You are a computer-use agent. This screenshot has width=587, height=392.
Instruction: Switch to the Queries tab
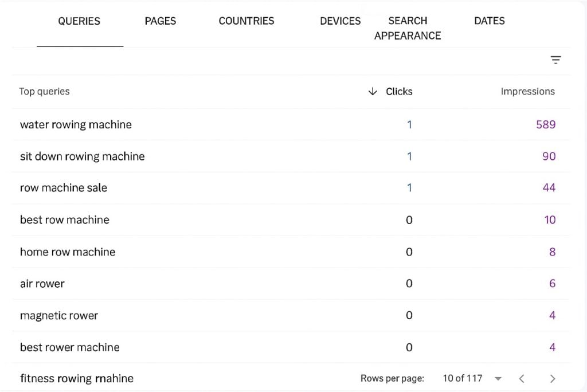point(79,21)
